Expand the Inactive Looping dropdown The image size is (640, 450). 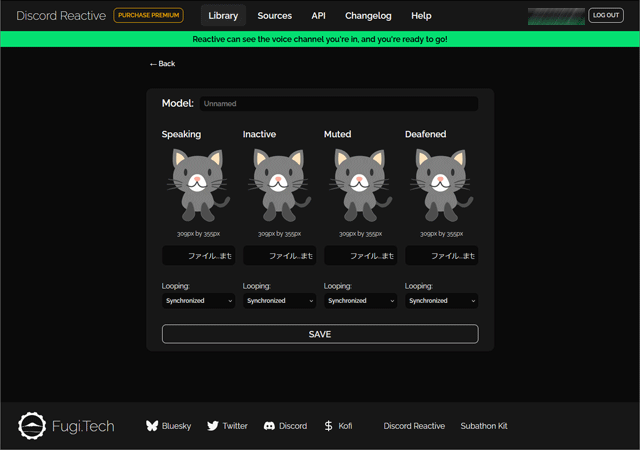(x=279, y=301)
